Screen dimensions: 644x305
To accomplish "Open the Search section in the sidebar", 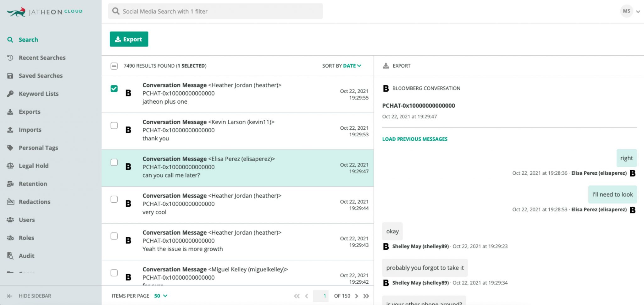I will click(x=28, y=40).
